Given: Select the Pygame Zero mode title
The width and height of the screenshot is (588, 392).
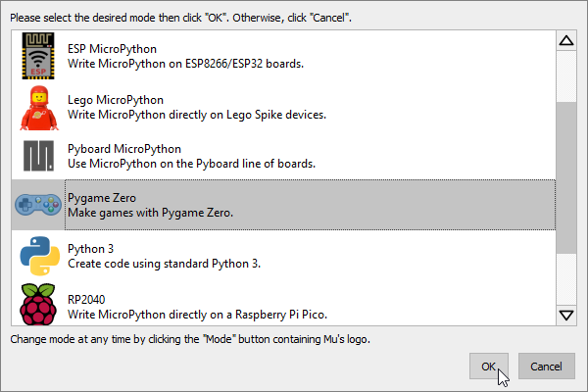Looking at the screenshot, I should pos(102,198).
